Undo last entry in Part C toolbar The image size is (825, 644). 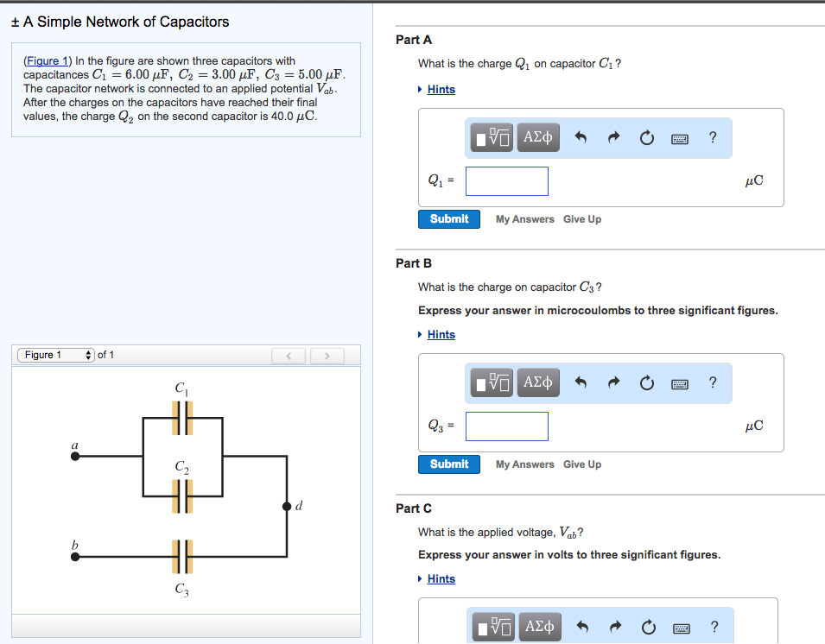pos(582,627)
